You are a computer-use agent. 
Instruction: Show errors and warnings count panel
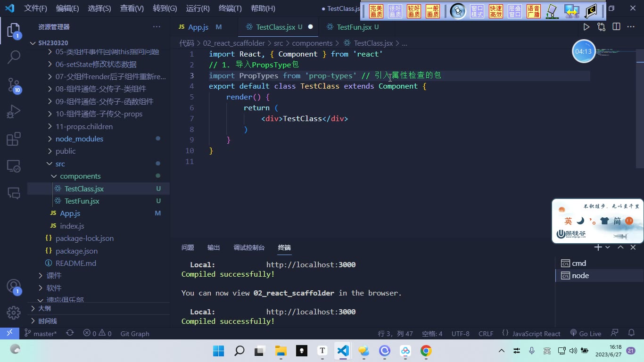(97, 333)
